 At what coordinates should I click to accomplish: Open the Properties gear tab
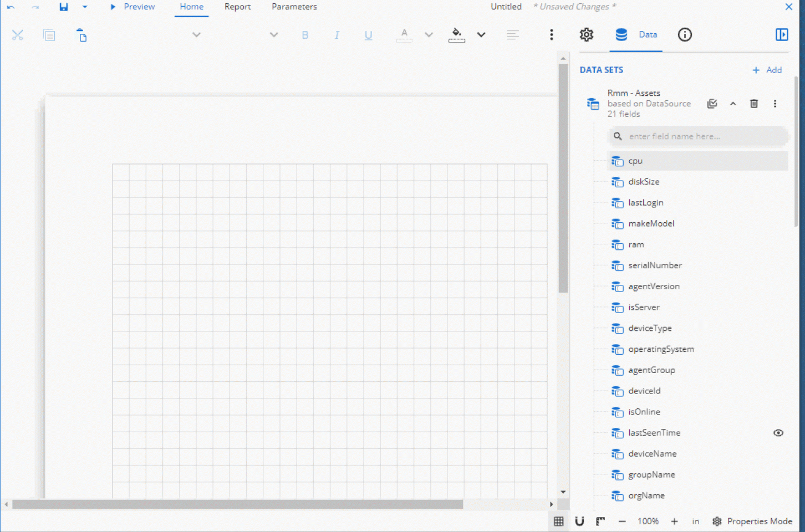[587, 35]
